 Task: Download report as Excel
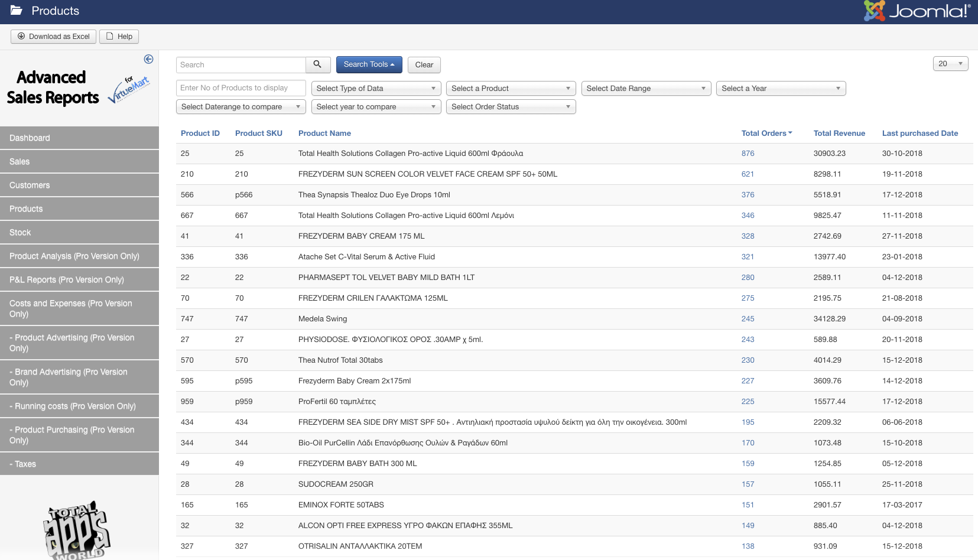coord(53,37)
